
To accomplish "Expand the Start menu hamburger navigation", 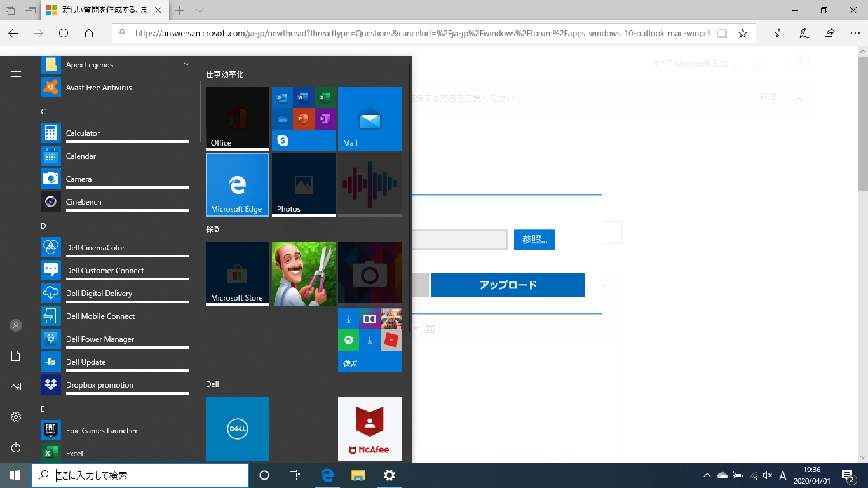I will (x=16, y=74).
